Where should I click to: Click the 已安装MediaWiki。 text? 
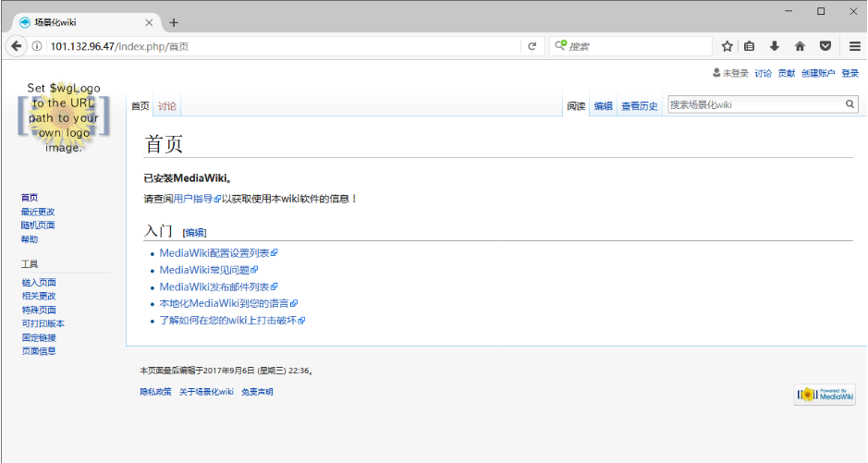188,178
